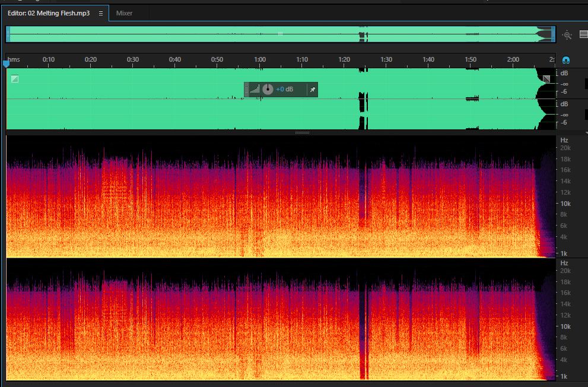Click the center grip of overview navigator
Viewport: 588px width, 387px height.
280,34
